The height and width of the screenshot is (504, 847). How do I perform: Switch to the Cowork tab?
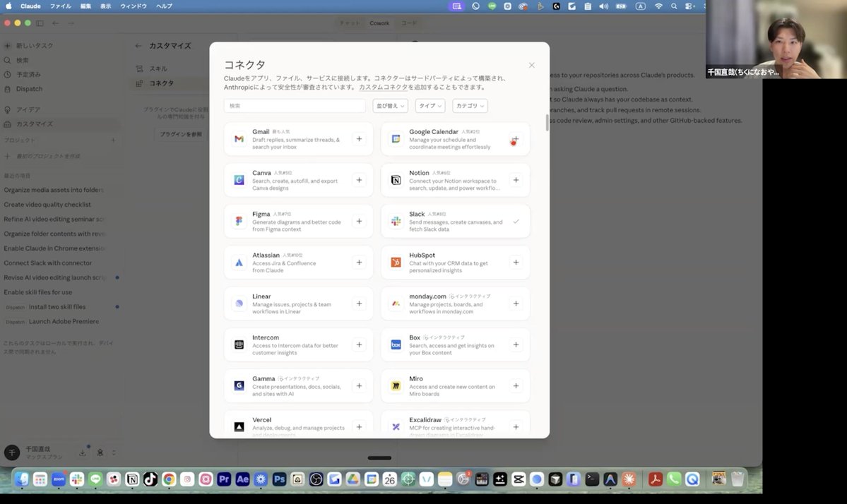[x=379, y=23]
